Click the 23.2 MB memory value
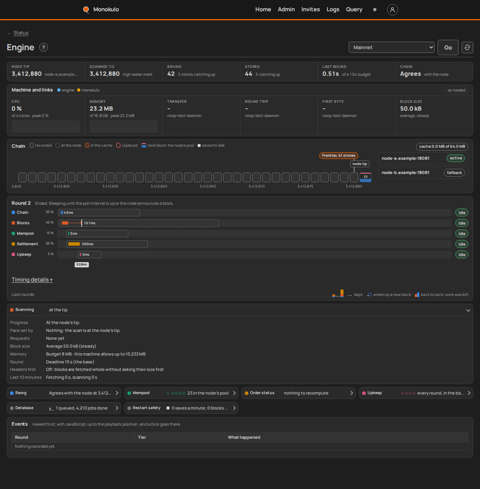Screen dimensions: 480x489 coord(101,109)
